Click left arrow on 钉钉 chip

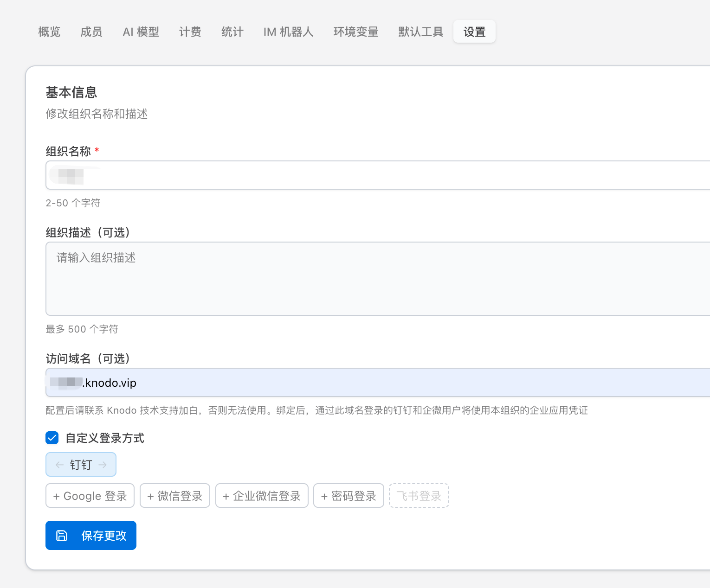point(59,465)
